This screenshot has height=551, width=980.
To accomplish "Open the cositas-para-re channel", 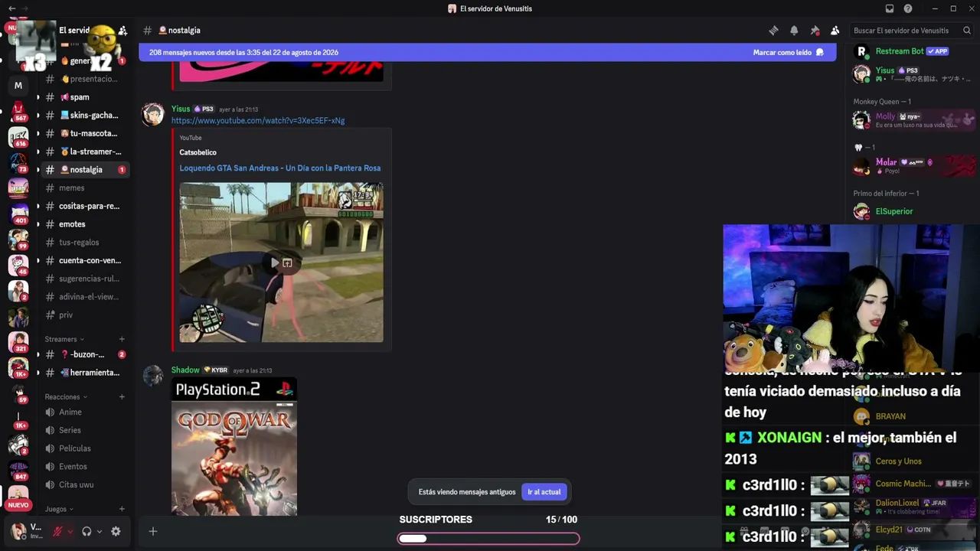I will point(83,206).
